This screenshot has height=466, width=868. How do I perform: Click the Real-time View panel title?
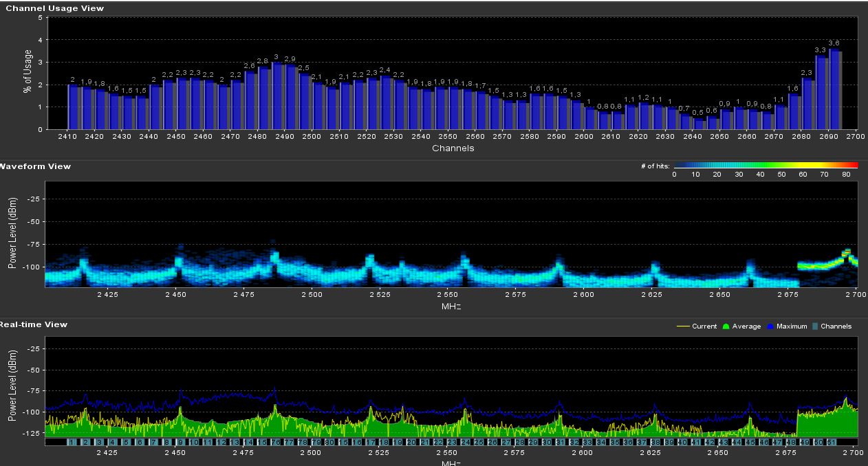34,324
